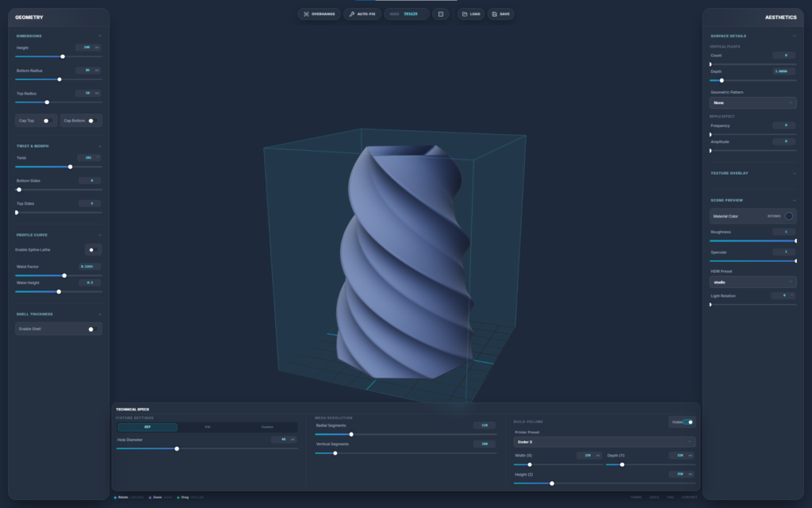812x508 pixels.
Task: Enable the Spline Lathe toggle
Action: (x=92, y=249)
